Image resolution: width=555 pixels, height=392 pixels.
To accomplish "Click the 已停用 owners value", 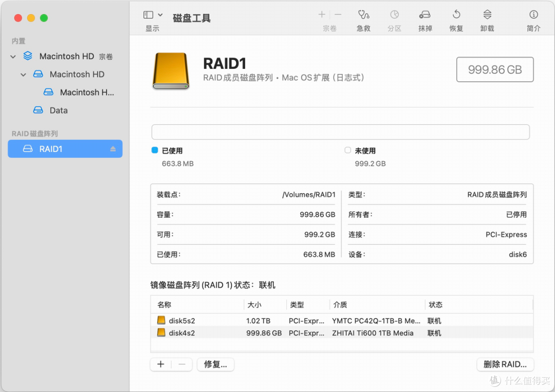I will (516, 214).
